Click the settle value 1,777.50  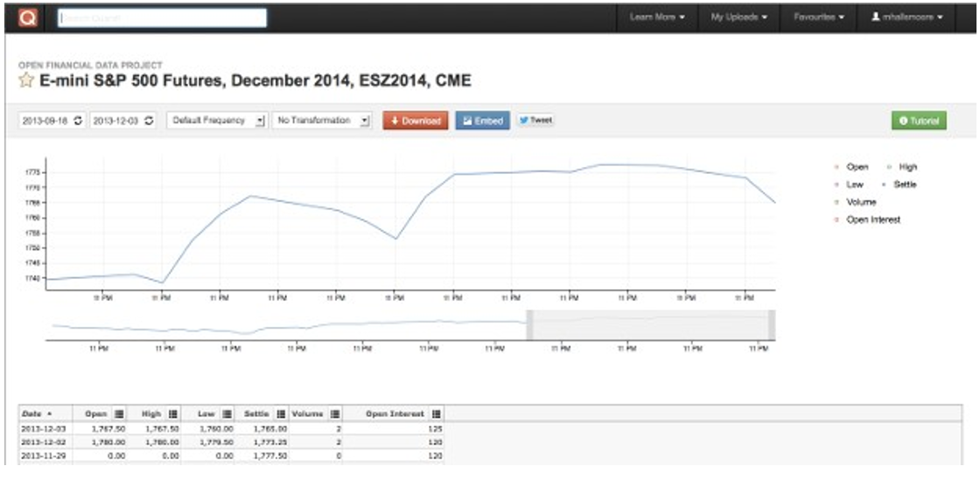click(x=270, y=456)
